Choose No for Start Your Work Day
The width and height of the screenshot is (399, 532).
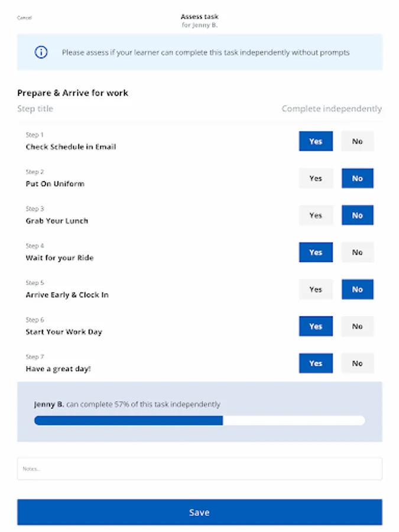tap(358, 326)
